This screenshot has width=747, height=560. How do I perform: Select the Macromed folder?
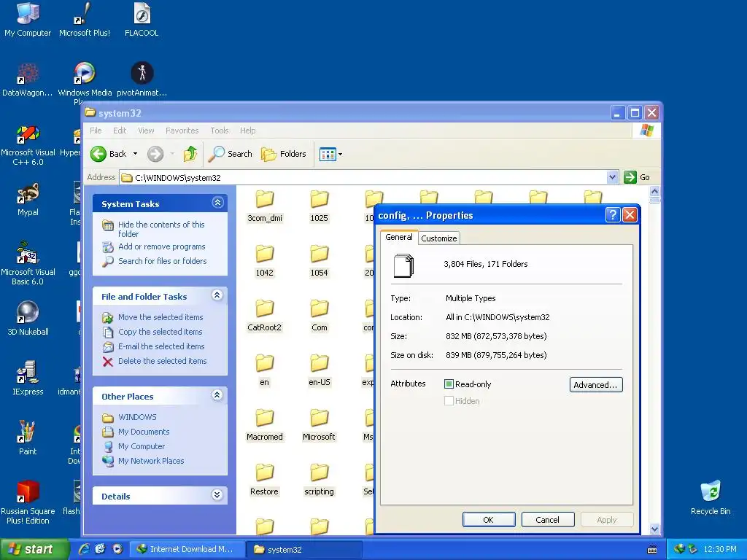click(264, 425)
